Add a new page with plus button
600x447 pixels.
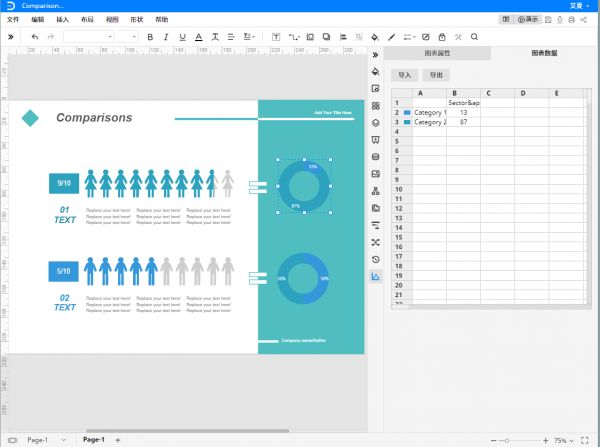click(118, 440)
